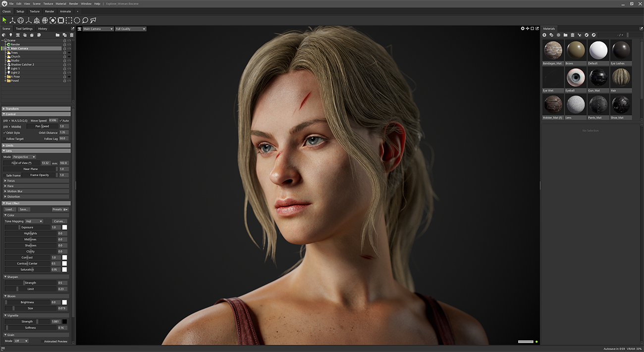Viewport: 644px width, 352px height.
Task: Change Tone Mapping from Hejl dropdown
Action: [33, 221]
